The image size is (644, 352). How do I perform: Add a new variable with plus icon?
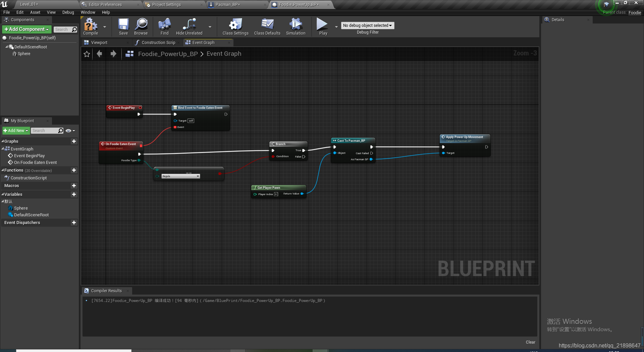tap(74, 194)
